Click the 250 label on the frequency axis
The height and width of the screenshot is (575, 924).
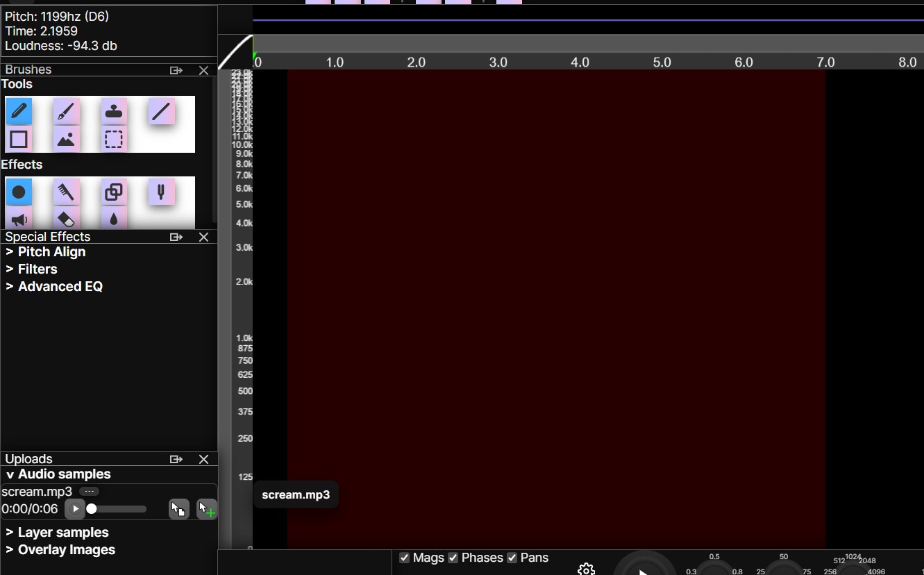245,438
